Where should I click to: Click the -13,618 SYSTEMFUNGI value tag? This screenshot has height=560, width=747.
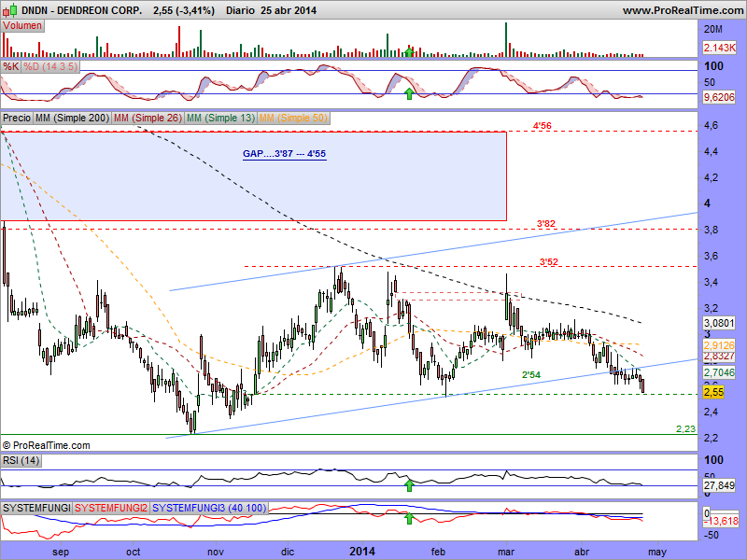pos(721,521)
